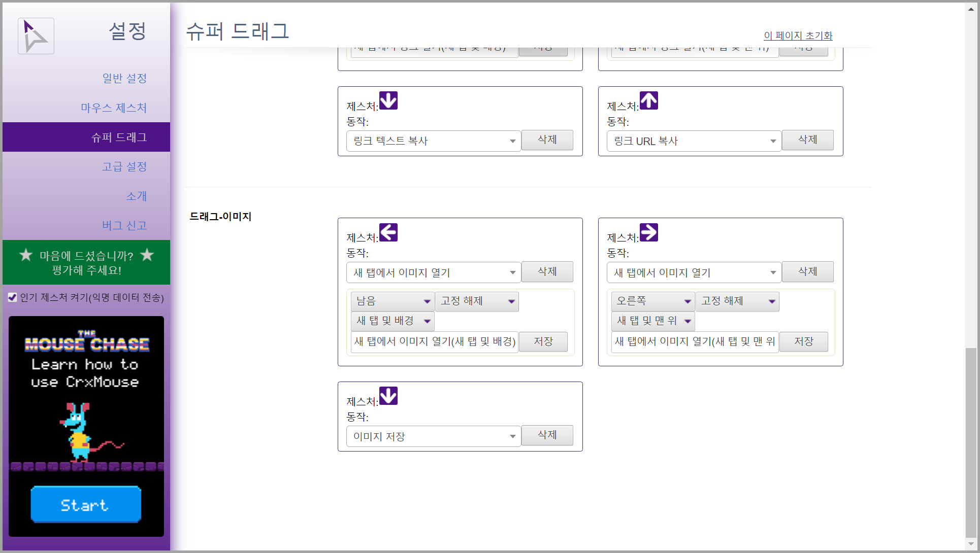Click the CrxMouse logo icon

(36, 36)
